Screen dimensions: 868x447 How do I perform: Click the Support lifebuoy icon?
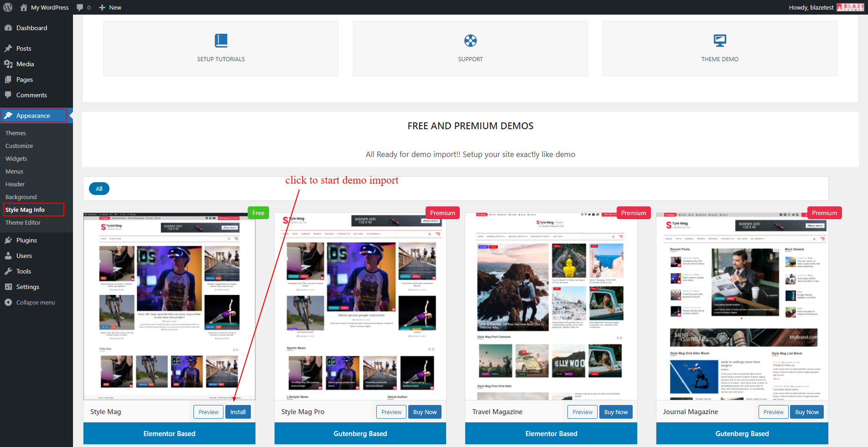point(470,41)
